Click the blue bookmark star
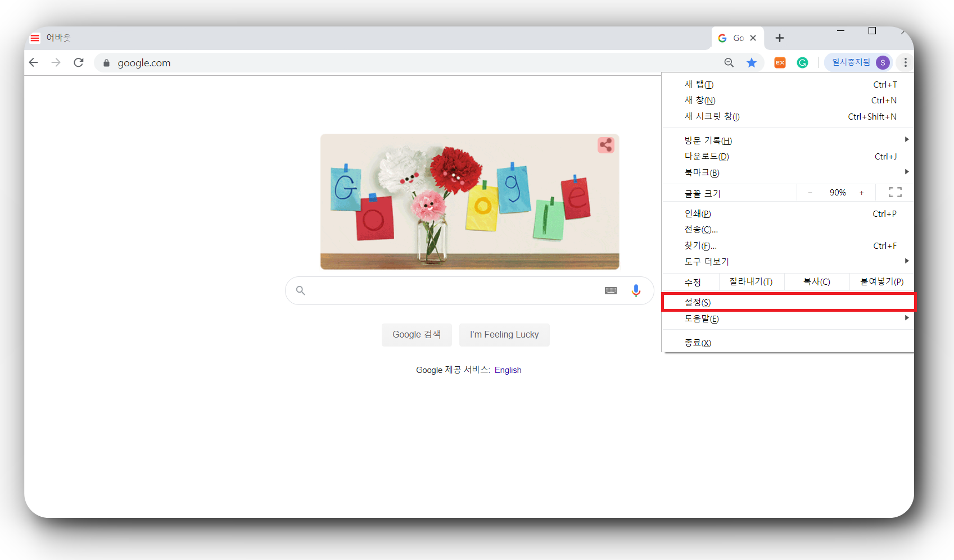954x560 pixels. (752, 62)
